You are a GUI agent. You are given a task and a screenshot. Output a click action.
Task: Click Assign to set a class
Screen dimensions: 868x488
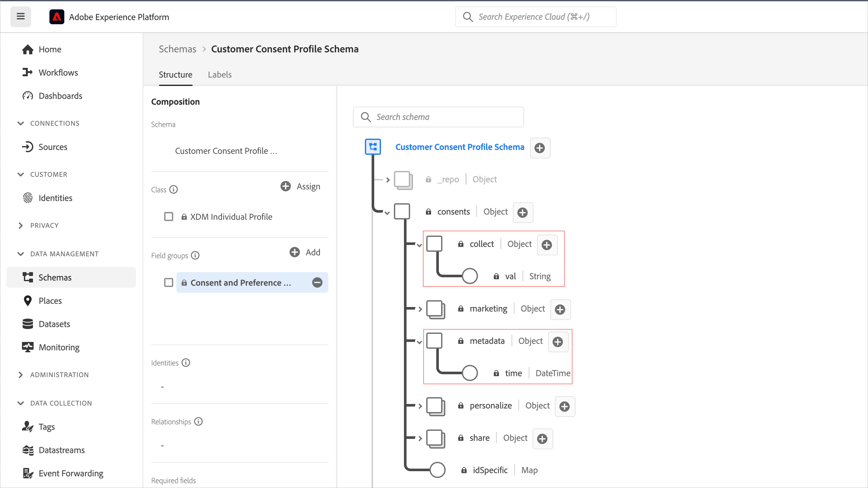click(x=300, y=186)
